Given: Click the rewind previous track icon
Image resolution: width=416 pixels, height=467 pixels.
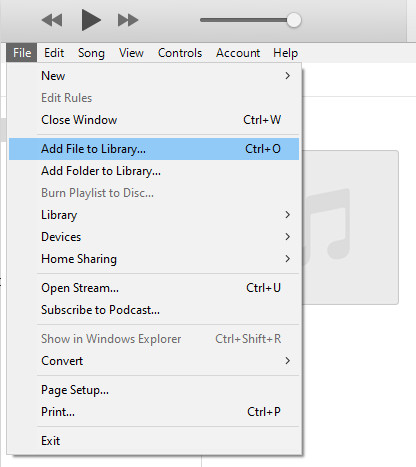Looking at the screenshot, I should (x=52, y=20).
